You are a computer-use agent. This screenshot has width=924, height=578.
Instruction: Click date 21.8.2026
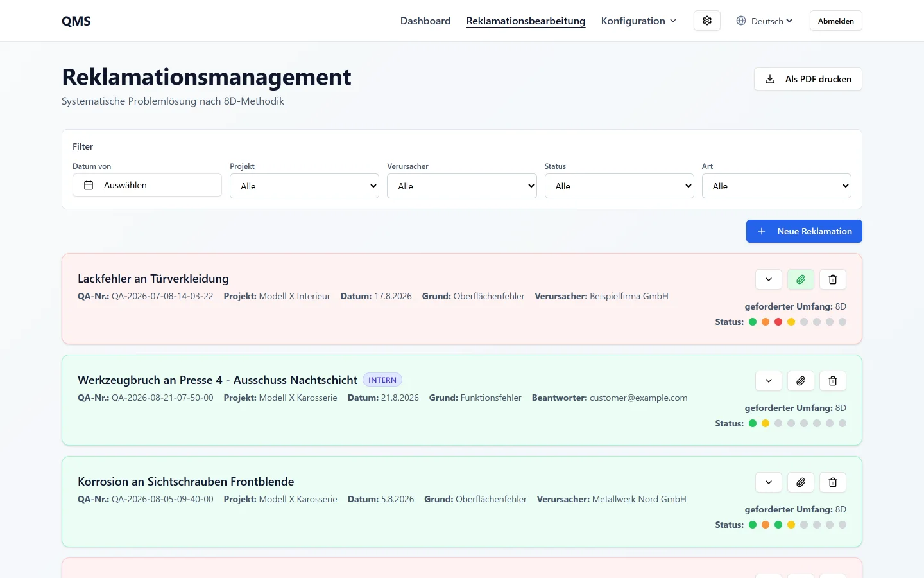pos(400,398)
